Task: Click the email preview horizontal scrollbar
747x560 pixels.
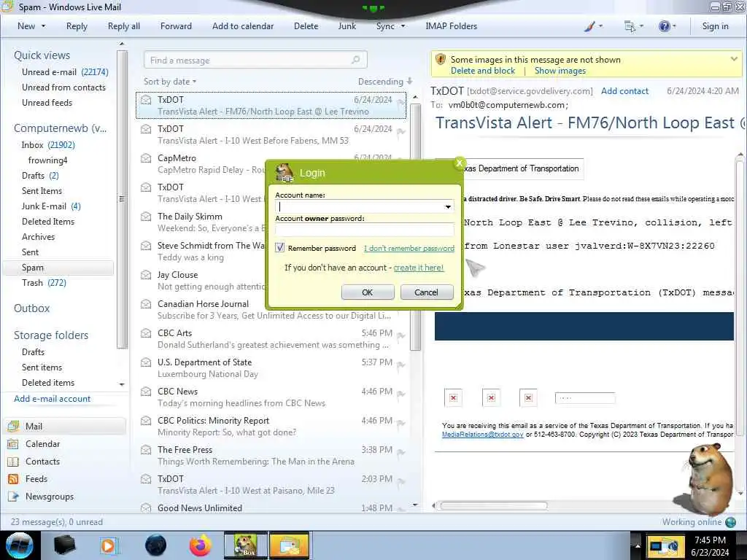Action: point(494,506)
